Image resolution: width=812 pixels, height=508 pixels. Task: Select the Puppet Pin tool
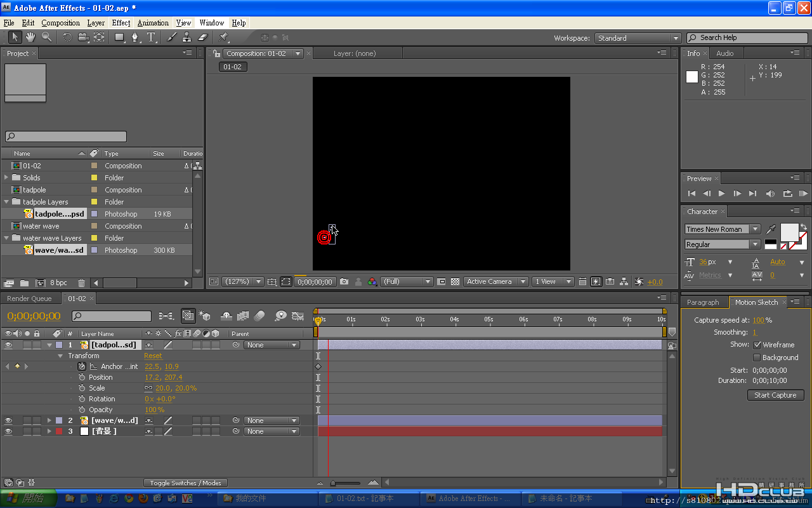pyautogui.click(x=223, y=37)
